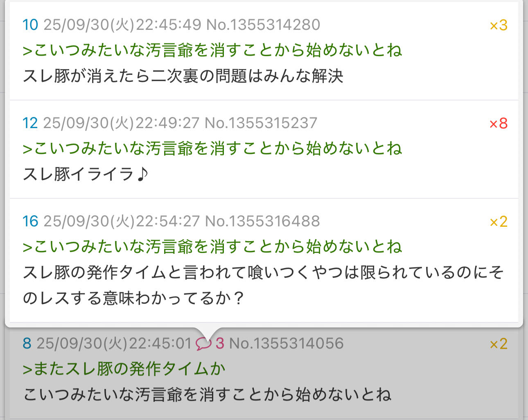Click the ×2 counter on post 16

click(499, 222)
